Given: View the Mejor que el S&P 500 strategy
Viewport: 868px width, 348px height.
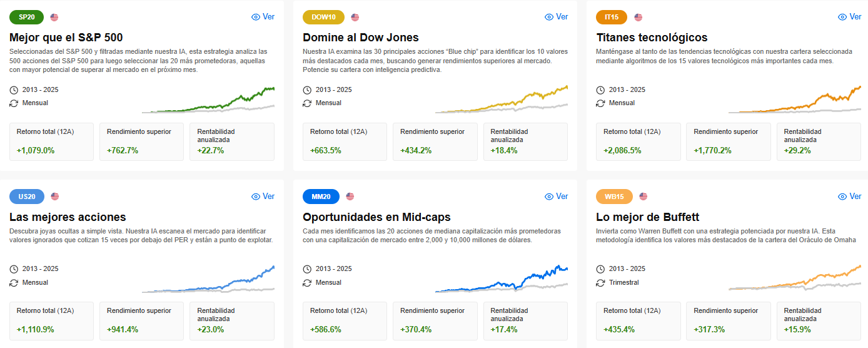Looking at the screenshot, I should [263, 17].
